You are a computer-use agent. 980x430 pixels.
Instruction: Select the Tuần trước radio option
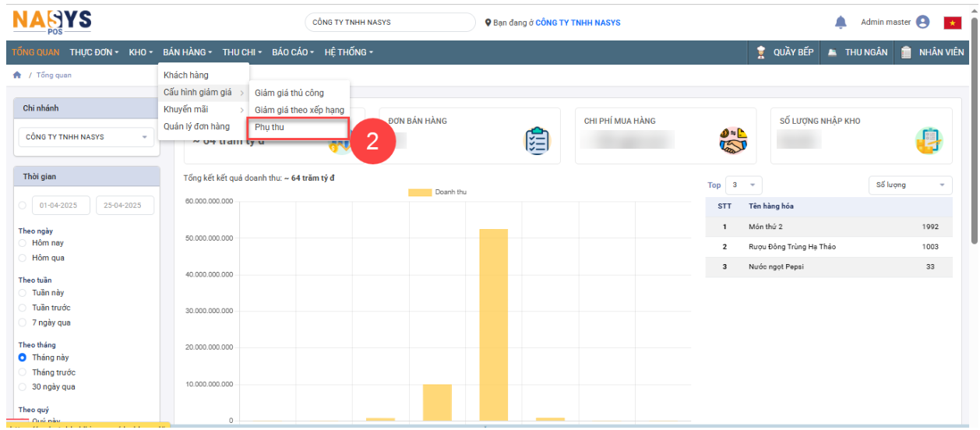(23, 308)
